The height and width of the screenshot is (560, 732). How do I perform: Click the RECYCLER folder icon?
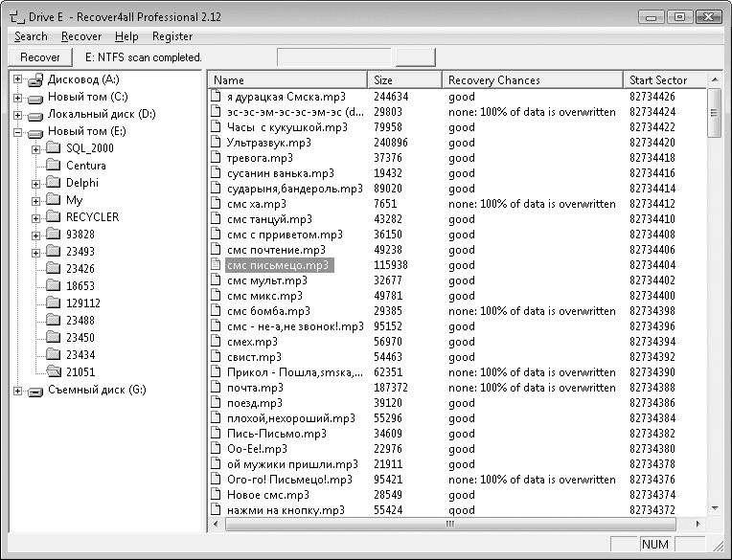pyautogui.click(x=54, y=216)
